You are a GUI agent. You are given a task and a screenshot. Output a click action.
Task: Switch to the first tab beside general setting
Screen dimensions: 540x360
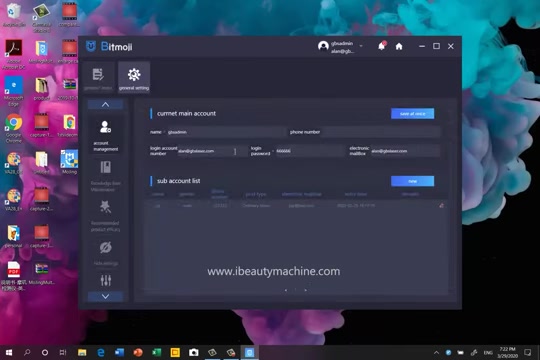[98, 78]
